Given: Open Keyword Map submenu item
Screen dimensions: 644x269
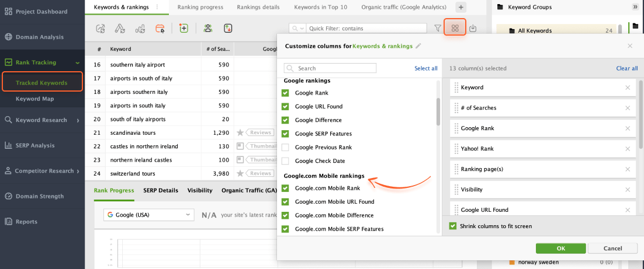Looking at the screenshot, I should click(34, 99).
